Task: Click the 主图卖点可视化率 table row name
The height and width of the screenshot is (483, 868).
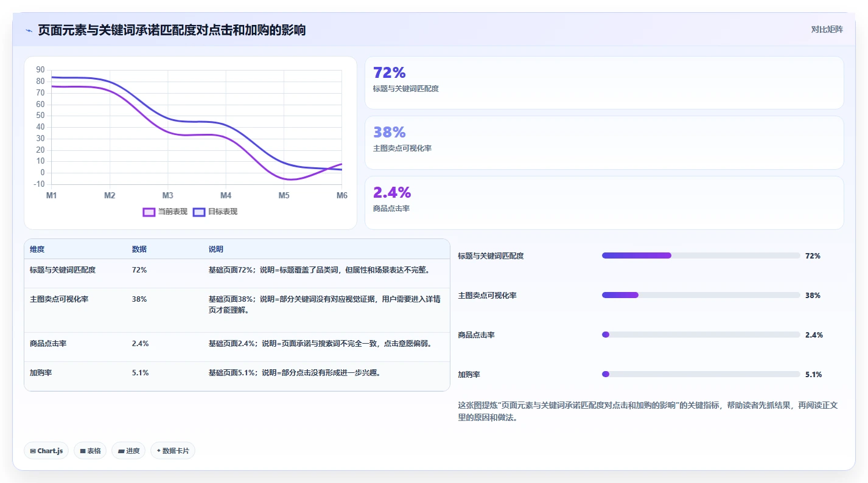Action: [59, 299]
